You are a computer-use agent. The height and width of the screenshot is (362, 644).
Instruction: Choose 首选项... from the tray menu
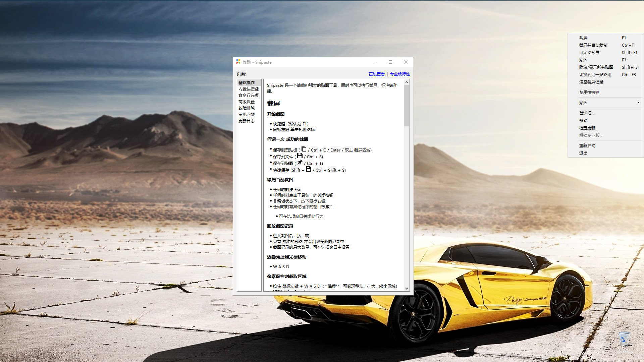pyautogui.click(x=587, y=113)
